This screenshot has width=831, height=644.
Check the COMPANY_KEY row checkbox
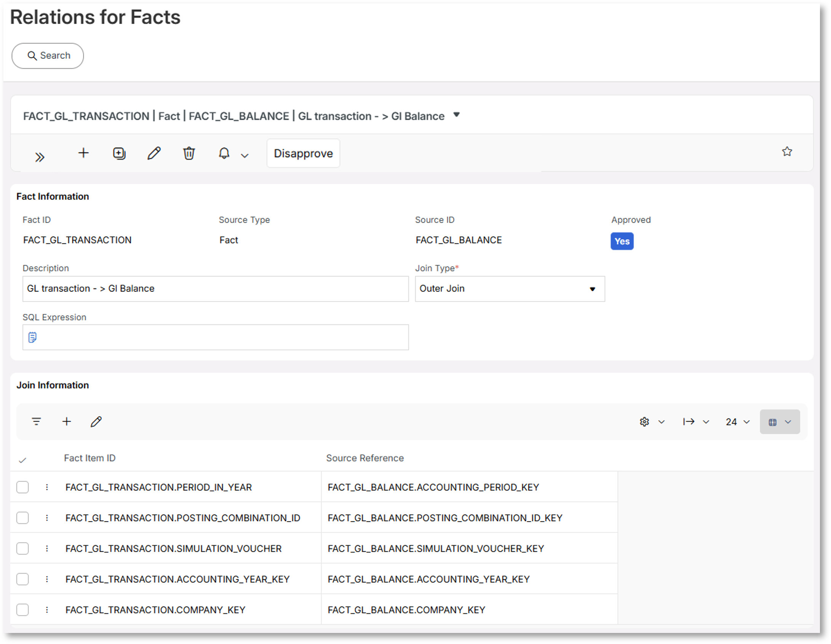pos(22,610)
